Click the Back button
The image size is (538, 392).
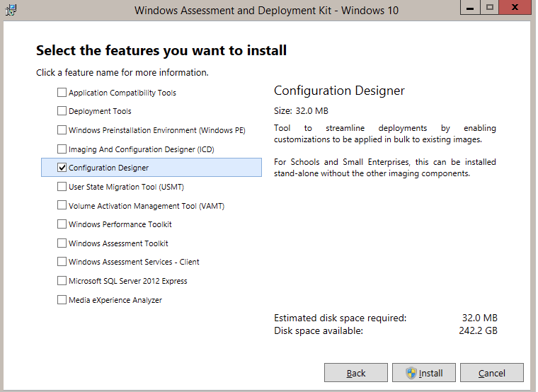(x=356, y=373)
